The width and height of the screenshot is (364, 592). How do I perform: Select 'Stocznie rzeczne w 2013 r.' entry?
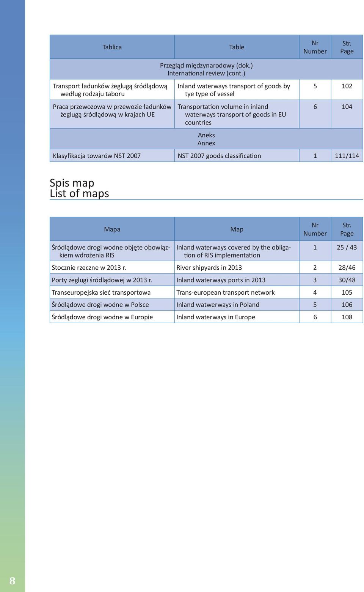point(89,267)
